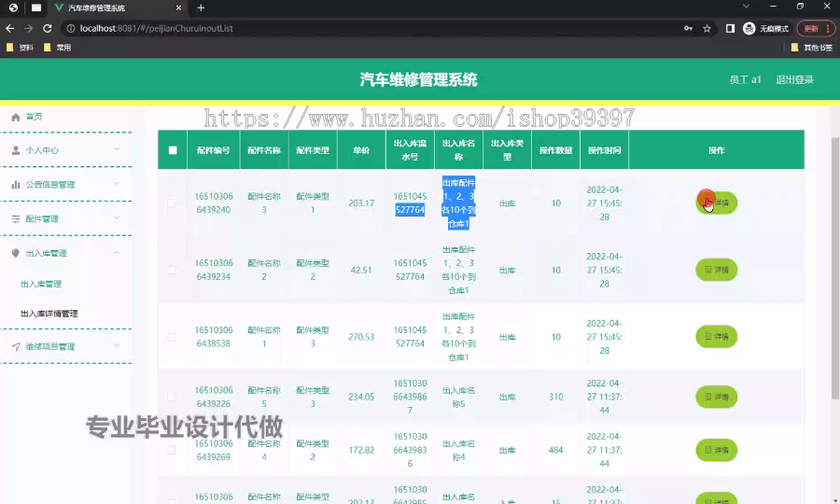Viewport: 840px width, 504px height.
Task: Open the 资料 bookmarks folder
Action: point(20,48)
